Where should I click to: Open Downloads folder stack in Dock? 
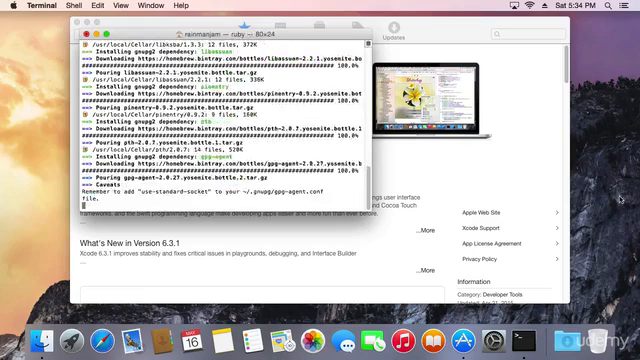pyautogui.click(x=567, y=341)
